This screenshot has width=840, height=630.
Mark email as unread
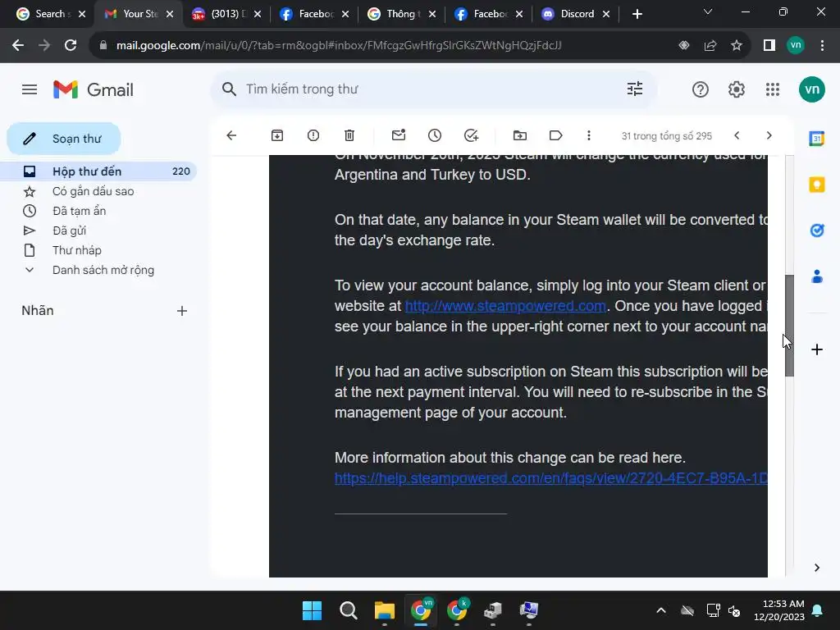[399, 135]
